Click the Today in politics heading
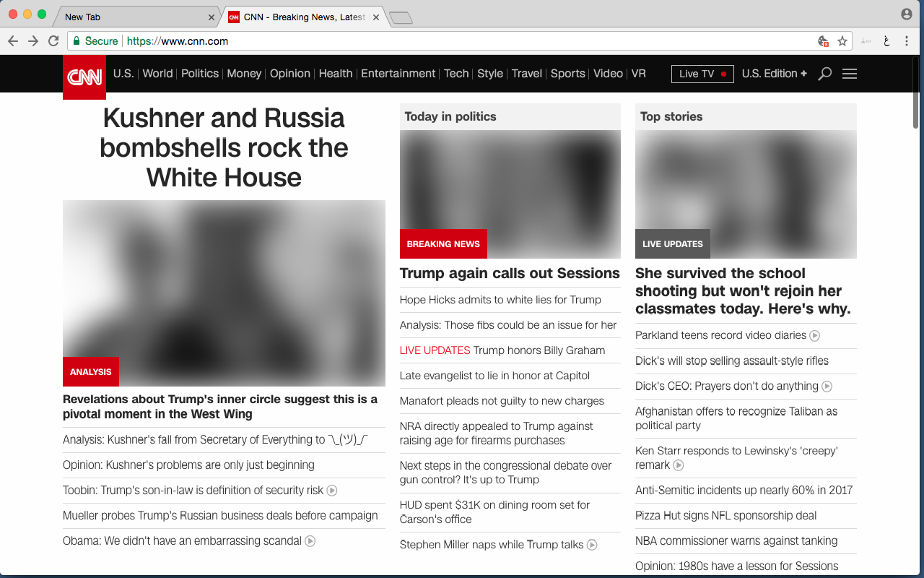 click(x=450, y=116)
